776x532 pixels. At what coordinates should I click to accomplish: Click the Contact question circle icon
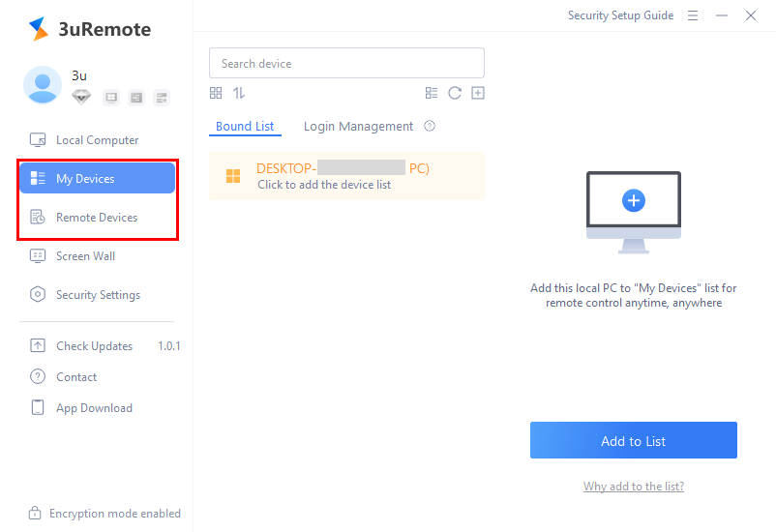[x=38, y=376]
